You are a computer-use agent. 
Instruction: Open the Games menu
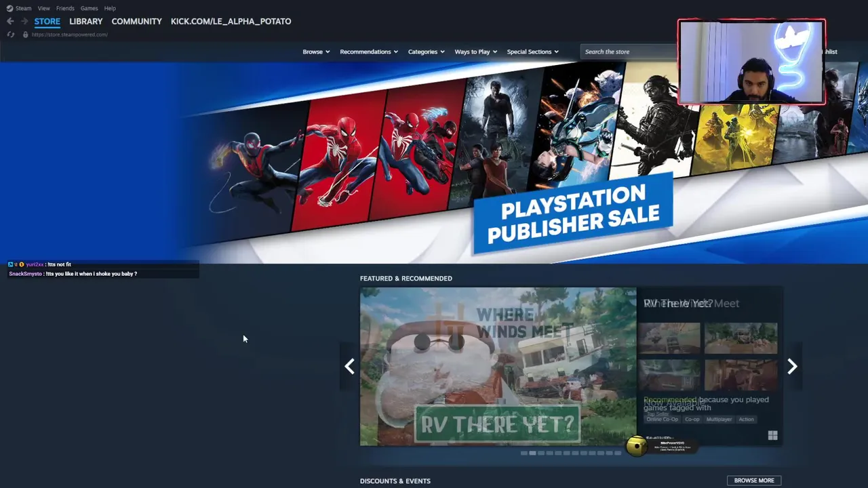coord(89,8)
